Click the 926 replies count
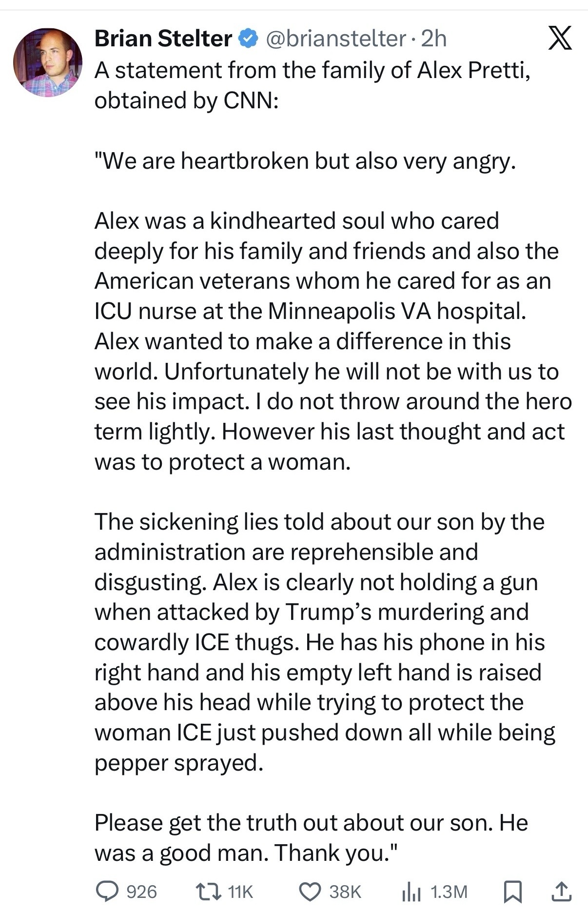Viewport: 588px width, 914px height. click(x=141, y=892)
